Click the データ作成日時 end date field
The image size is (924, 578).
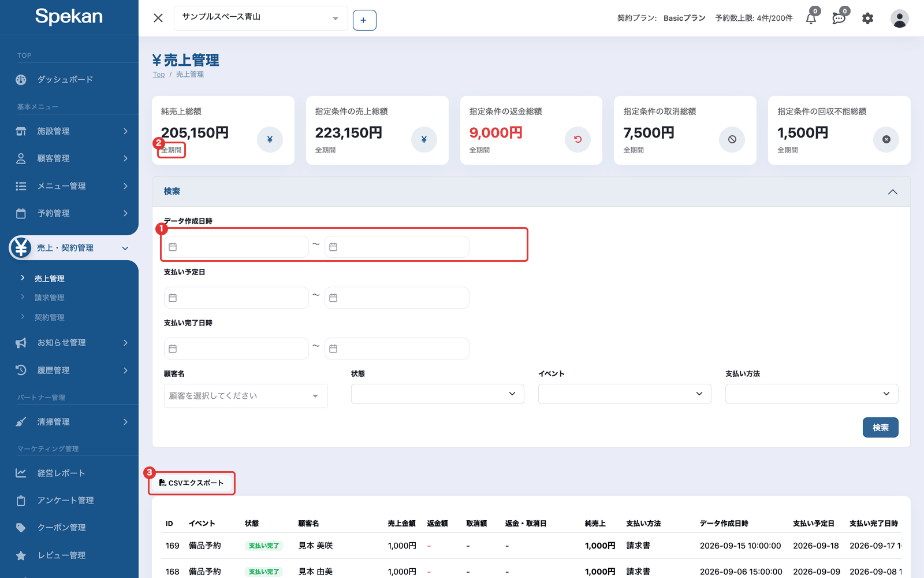click(397, 247)
